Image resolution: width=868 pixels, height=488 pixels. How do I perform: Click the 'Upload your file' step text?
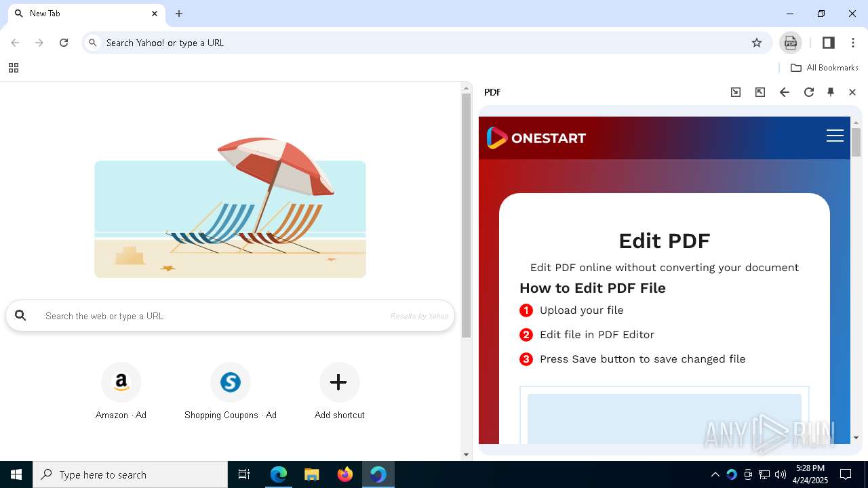(x=581, y=310)
